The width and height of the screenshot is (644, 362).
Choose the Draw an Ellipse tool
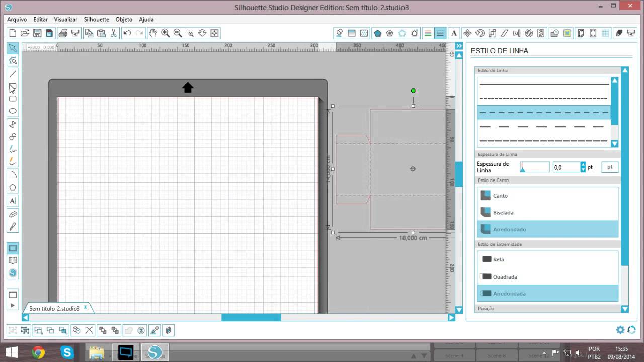13,111
